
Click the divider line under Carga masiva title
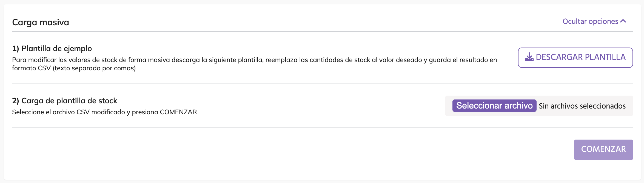pyautogui.click(x=322, y=32)
